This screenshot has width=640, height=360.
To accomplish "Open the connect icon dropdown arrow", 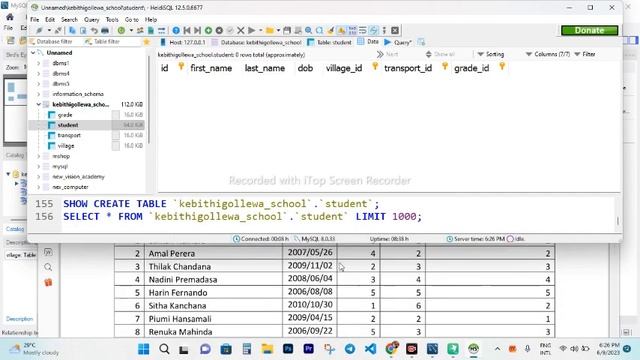I will (50, 30).
